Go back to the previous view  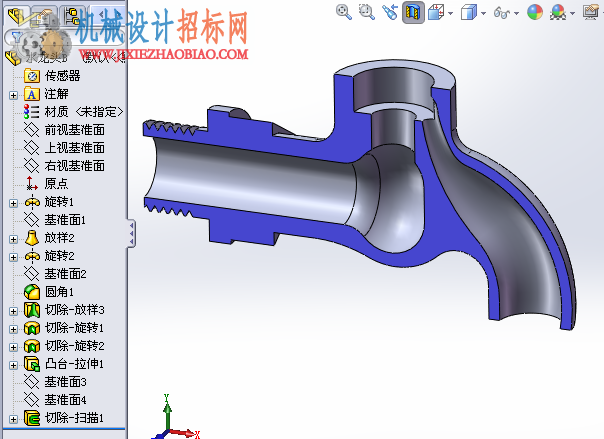coord(390,12)
